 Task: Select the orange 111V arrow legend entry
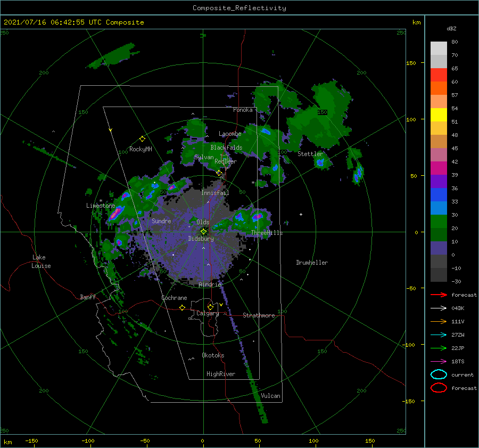pyautogui.click(x=439, y=321)
